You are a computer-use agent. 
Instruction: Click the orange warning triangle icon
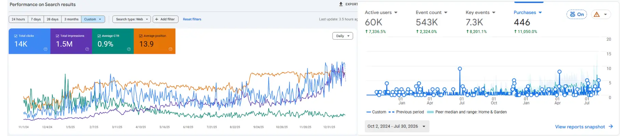[x=597, y=14]
